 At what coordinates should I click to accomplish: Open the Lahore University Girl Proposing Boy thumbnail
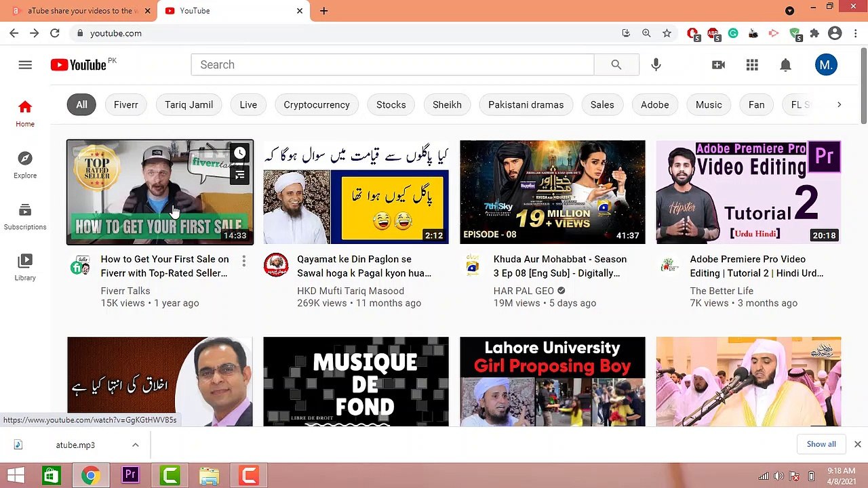click(553, 382)
